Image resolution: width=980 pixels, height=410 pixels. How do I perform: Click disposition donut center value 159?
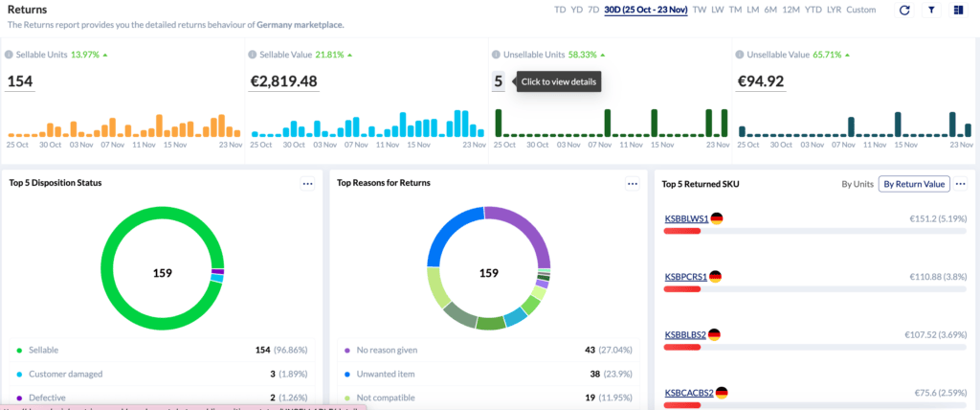point(163,273)
